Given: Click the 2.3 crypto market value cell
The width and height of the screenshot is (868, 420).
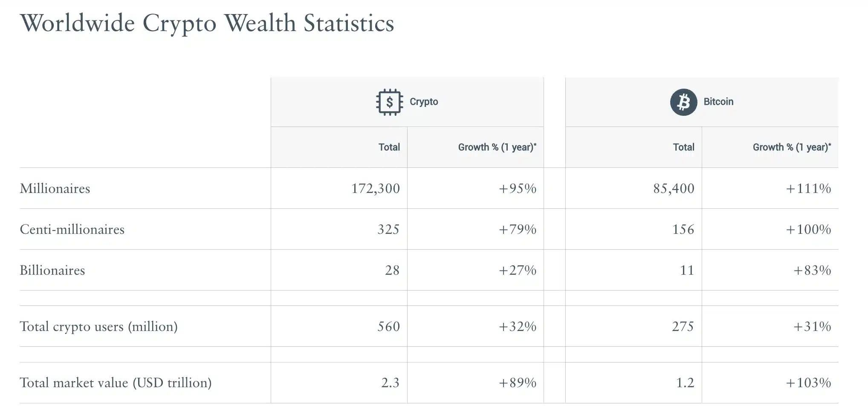Looking at the screenshot, I should [390, 383].
